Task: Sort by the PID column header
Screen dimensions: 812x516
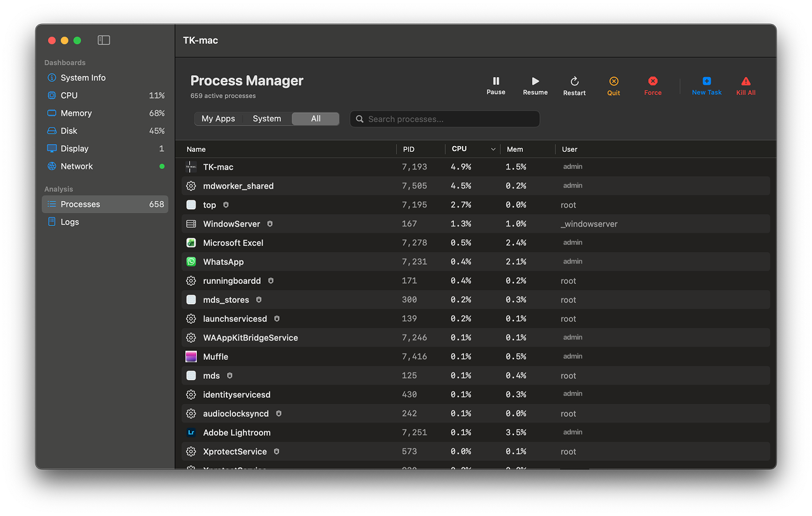Action: pyautogui.click(x=409, y=149)
